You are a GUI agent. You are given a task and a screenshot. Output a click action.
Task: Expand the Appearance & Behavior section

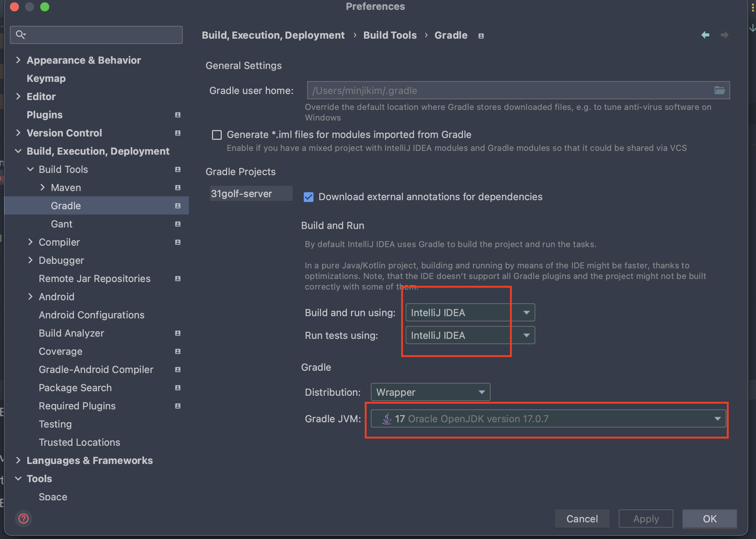(18, 60)
